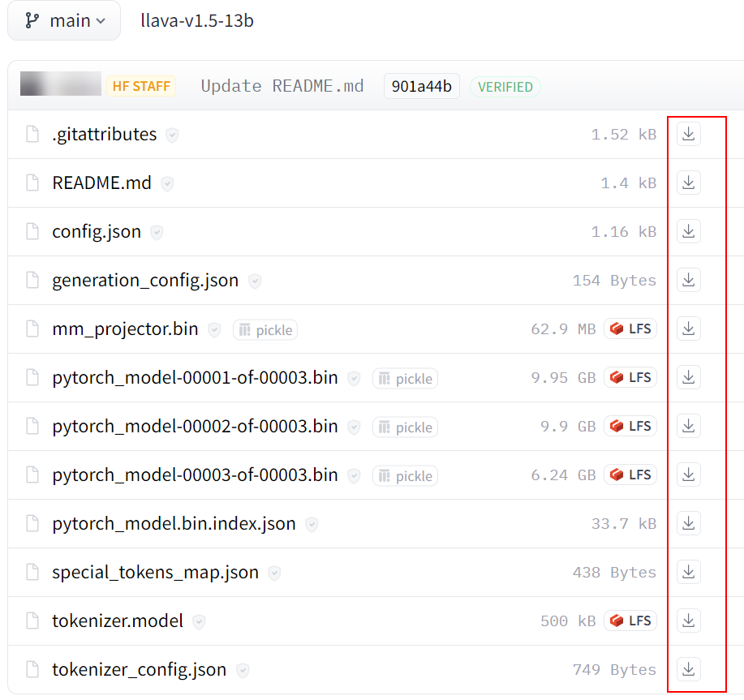This screenshot has height=700, width=744.
Task: Open pytorch_model-00001-of-00003.bin file page
Action: coord(195,378)
